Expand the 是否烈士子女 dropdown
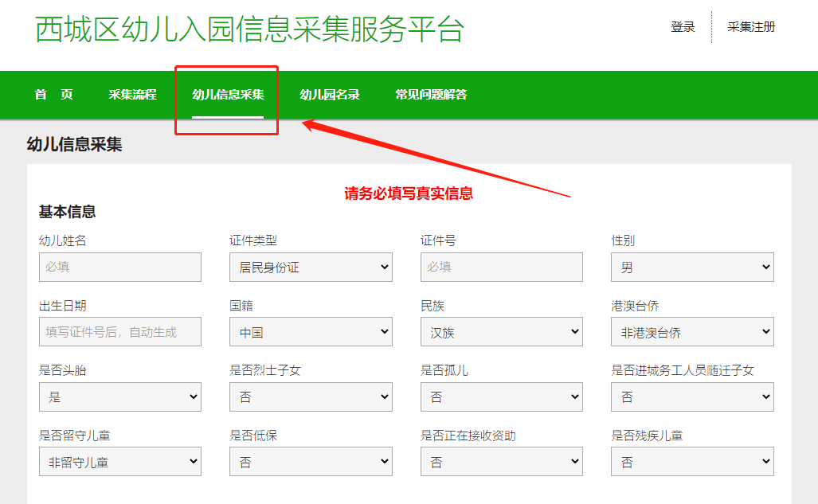 311,397
